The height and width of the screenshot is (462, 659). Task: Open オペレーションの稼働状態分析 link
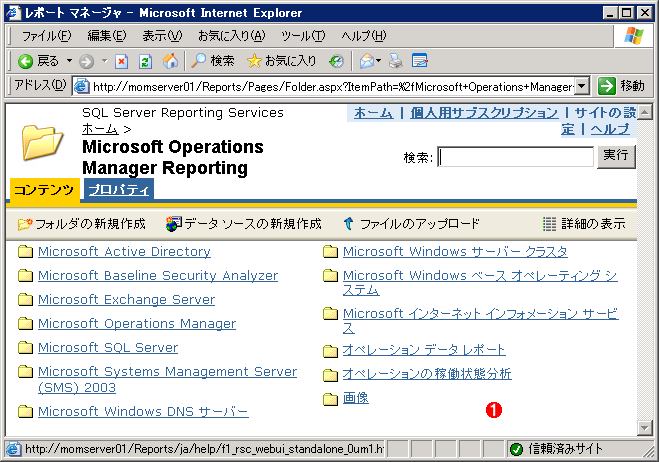pos(427,374)
